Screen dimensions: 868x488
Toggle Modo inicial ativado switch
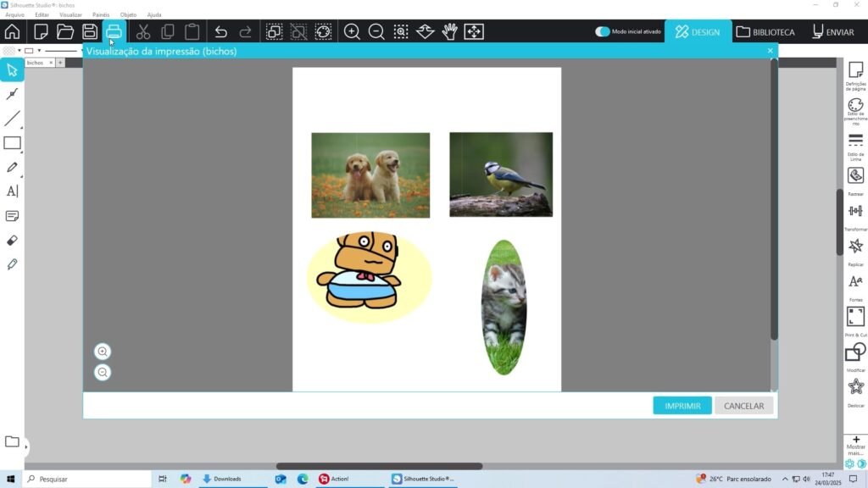(x=603, y=31)
